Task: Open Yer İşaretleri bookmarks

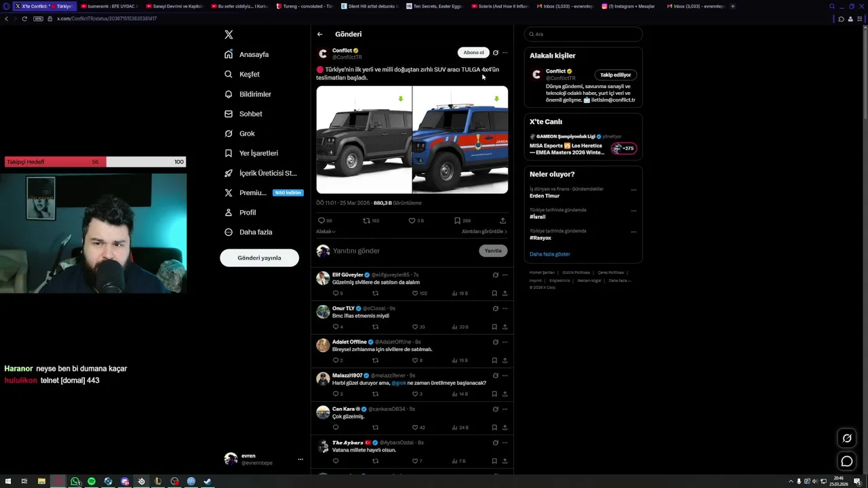Action: pyautogui.click(x=251, y=153)
